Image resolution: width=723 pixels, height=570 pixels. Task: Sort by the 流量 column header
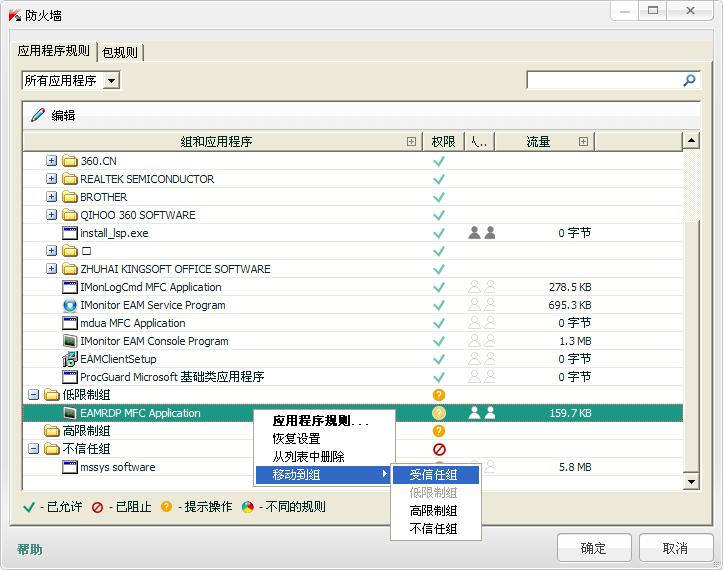click(545, 142)
